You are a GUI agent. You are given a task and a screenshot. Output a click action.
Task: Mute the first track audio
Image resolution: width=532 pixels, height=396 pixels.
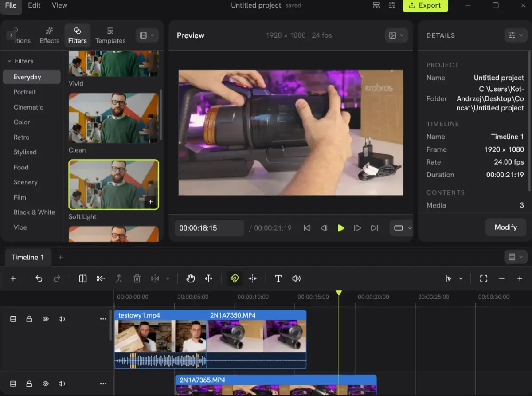pos(62,319)
